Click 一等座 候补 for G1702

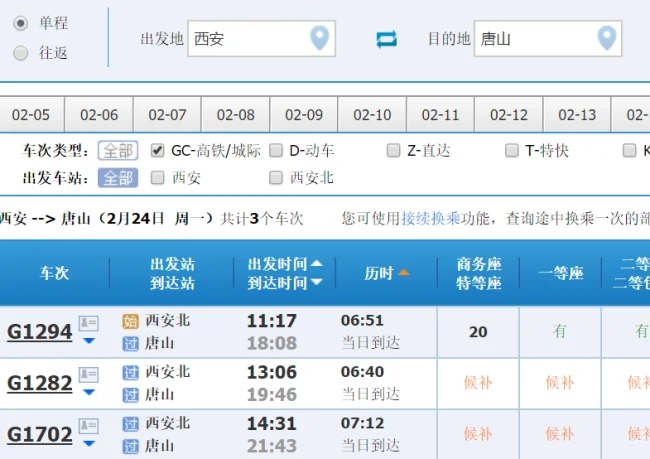pyautogui.click(x=560, y=434)
